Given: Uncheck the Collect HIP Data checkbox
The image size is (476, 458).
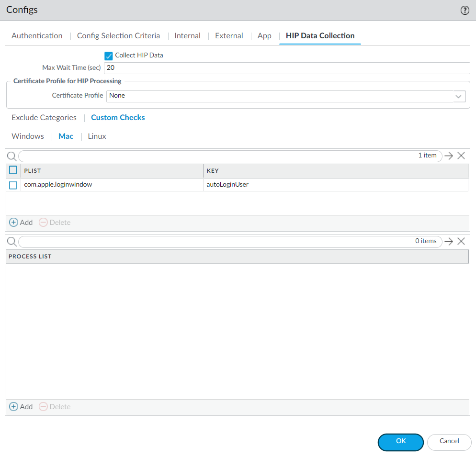Looking at the screenshot, I should tap(108, 56).
